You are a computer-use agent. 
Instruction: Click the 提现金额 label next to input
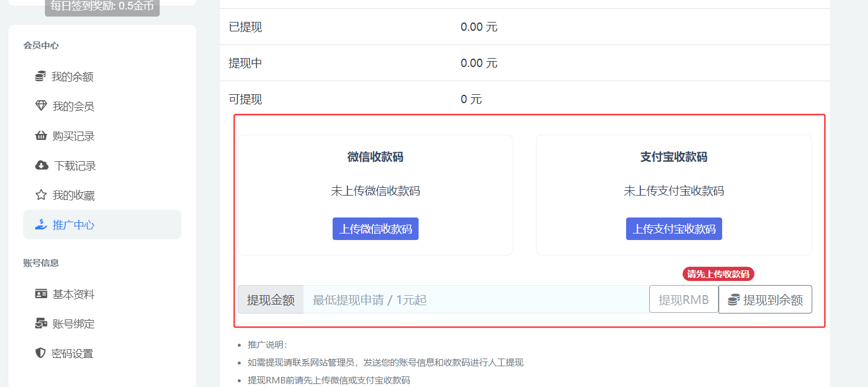click(x=270, y=300)
